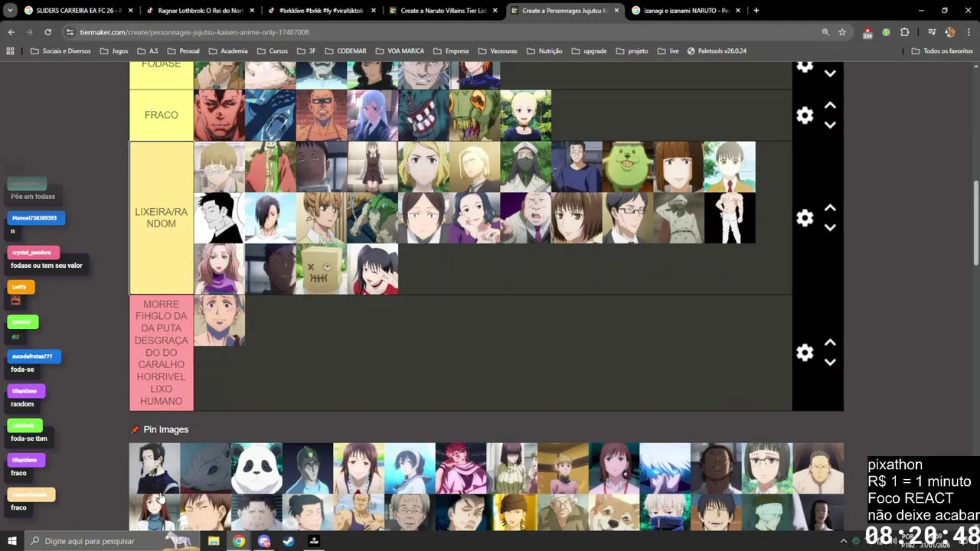Select the blue-haired girl in FRACO tier
Viewport: 980px width, 551px height.
click(373, 116)
